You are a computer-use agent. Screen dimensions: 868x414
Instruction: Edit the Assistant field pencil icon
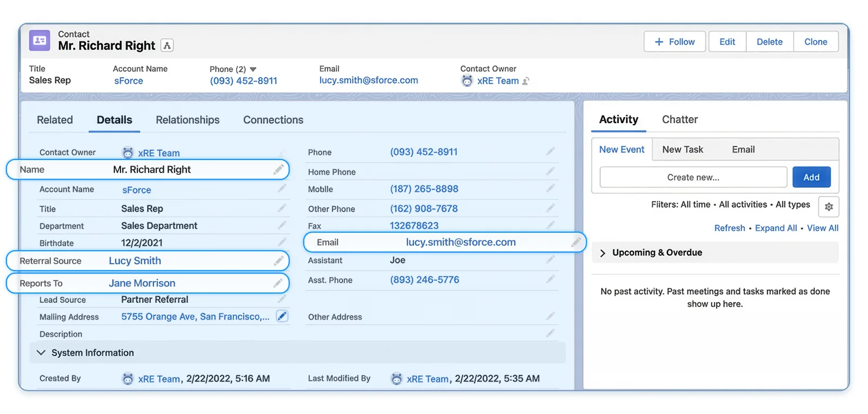tap(550, 260)
